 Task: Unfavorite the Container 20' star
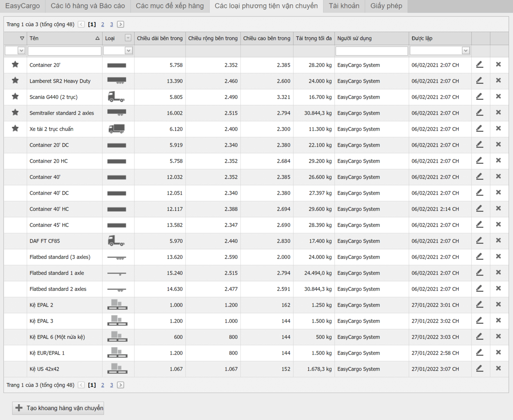coord(15,64)
